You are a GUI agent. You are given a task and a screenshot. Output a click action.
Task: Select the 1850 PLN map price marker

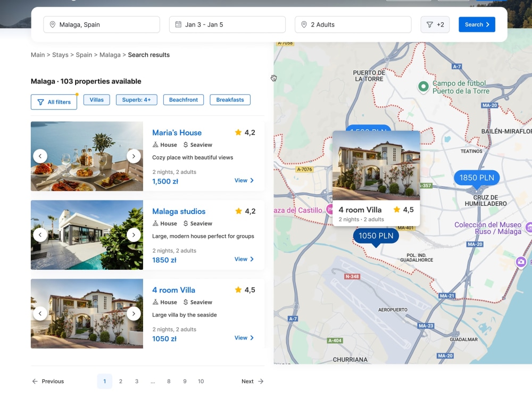(477, 178)
